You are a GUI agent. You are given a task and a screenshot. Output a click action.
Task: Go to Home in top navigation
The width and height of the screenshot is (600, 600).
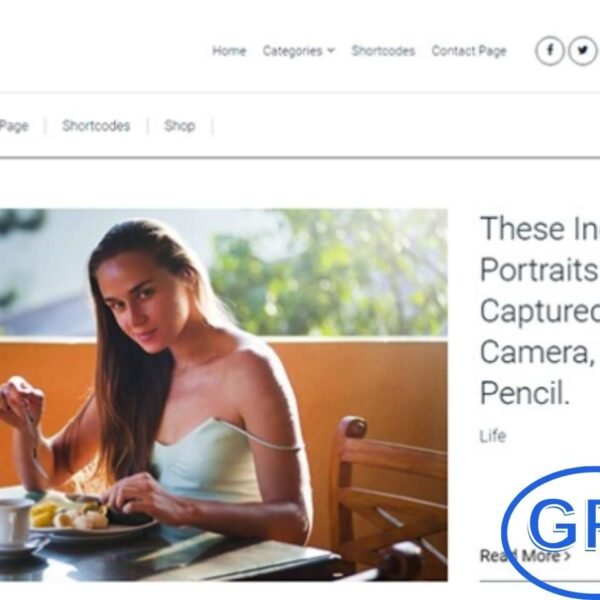click(x=229, y=51)
